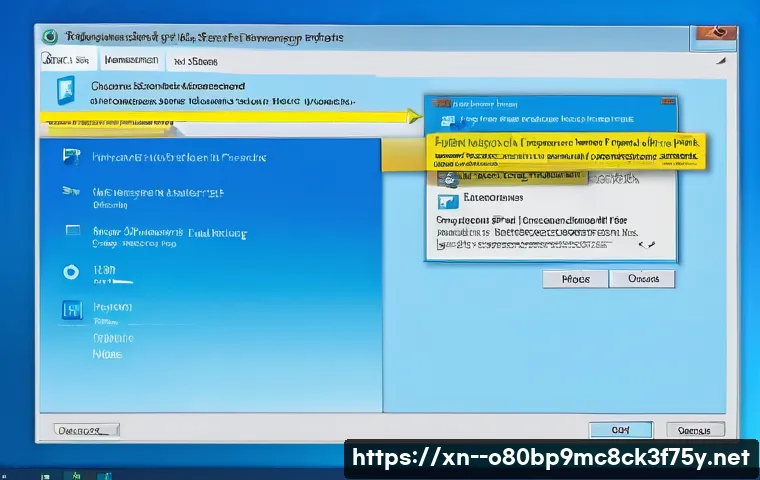Click the striped lines icon in left panel

click(71, 192)
